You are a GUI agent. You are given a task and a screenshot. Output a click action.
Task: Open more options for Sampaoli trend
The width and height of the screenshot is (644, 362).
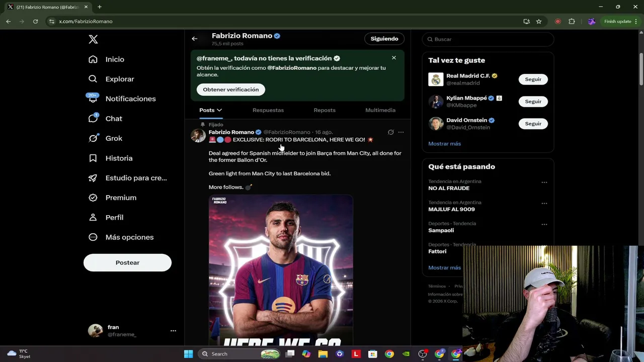pos(544,224)
